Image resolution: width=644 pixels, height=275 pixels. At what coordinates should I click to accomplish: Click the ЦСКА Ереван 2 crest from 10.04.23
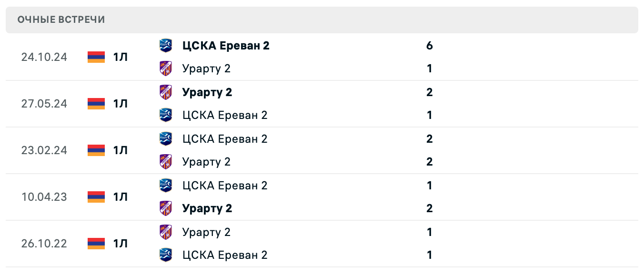tap(166, 185)
